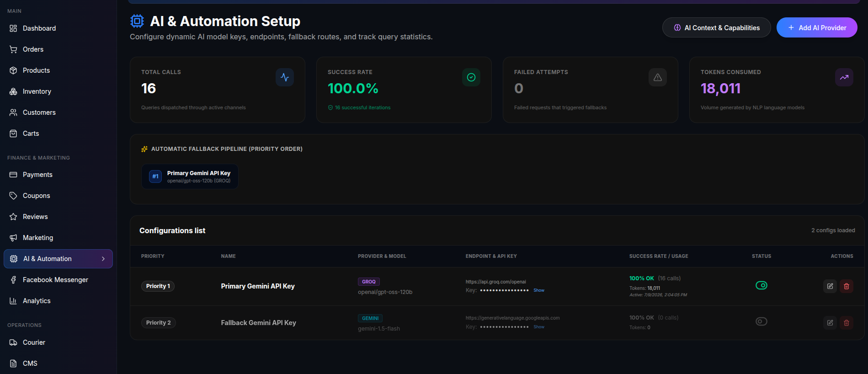Click the #1 Primary Gemini pipeline card
The height and width of the screenshot is (374, 868).
click(190, 176)
